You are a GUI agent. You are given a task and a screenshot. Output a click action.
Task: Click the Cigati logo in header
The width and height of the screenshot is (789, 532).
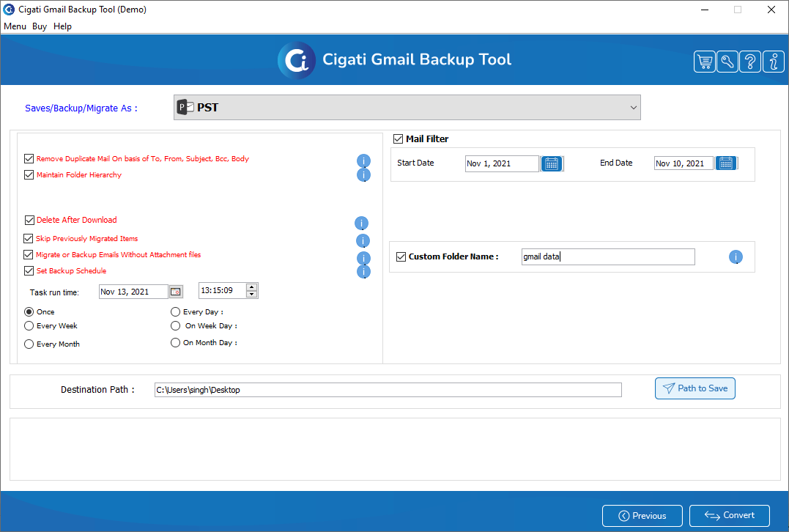297,60
